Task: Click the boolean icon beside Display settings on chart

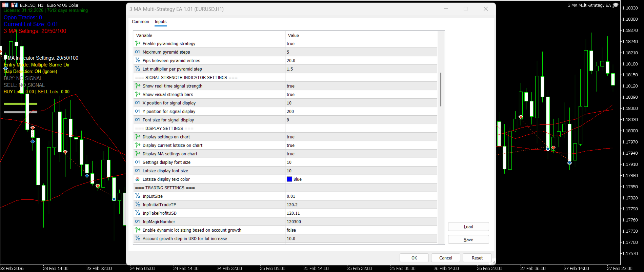Action: point(138,137)
